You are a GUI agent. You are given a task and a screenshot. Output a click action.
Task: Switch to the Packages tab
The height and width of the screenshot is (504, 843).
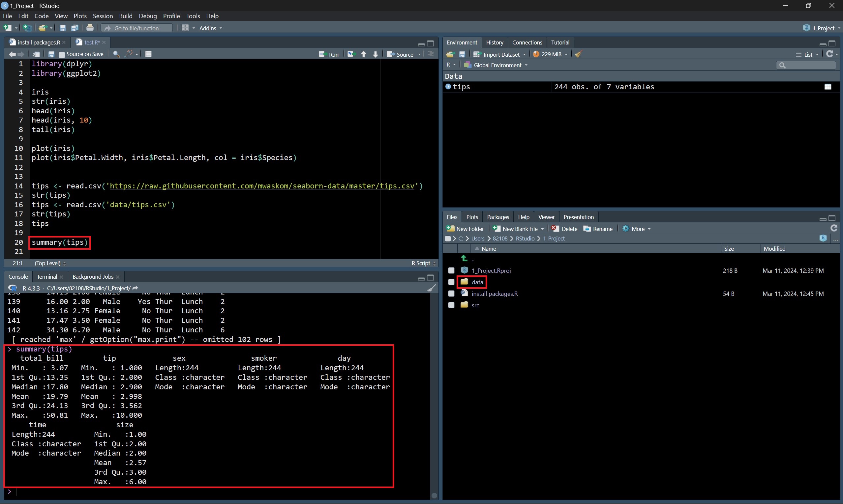pos(497,217)
